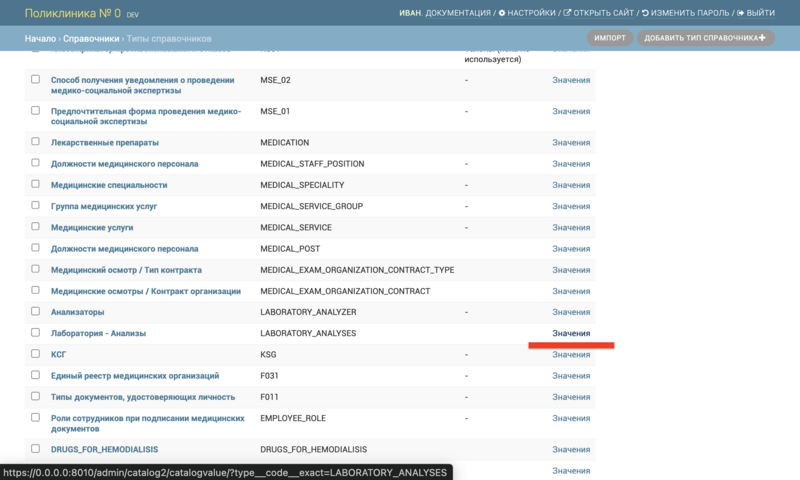Open the Настройки gear link
Viewport: 800px width, 480px height.
pos(527,13)
